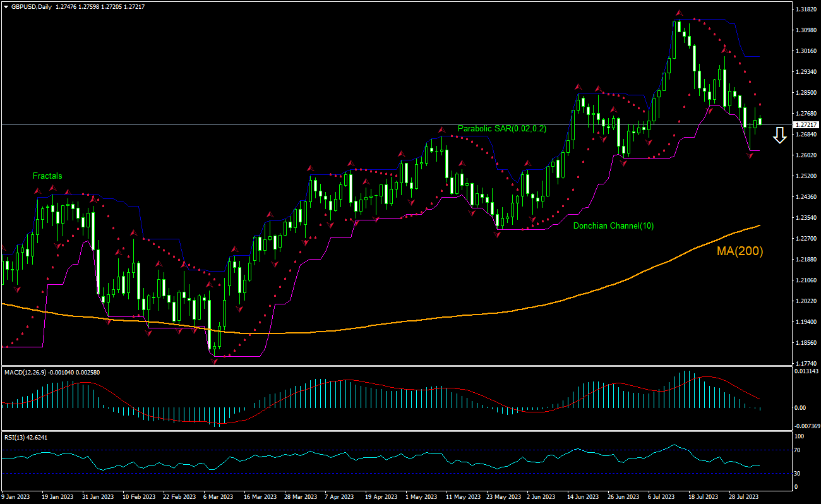Click the blue downward arrow annotation

tap(780, 135)
